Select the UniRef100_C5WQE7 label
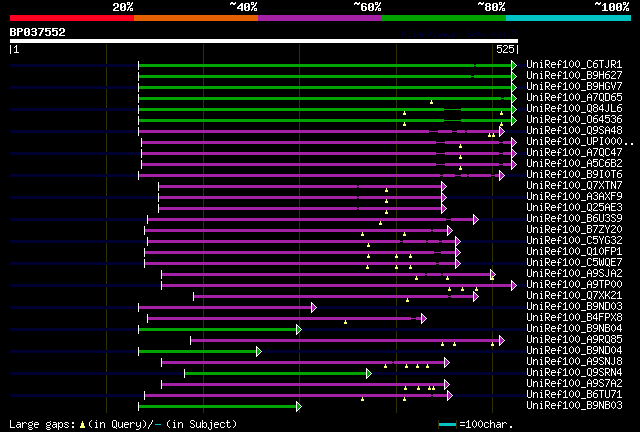The width and height of the screenshot is (640, 432). [574, 263]
